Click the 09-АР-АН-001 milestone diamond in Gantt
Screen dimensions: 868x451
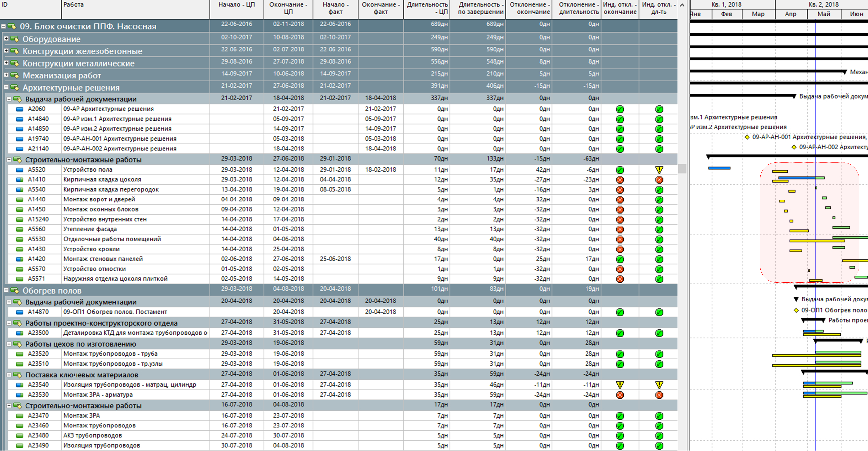pos(747,137)
